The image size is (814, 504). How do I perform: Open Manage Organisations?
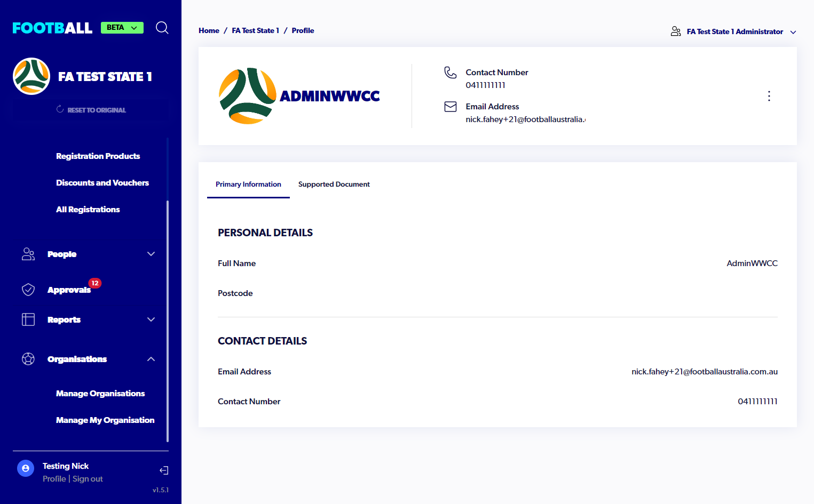(x=100, y=394)
